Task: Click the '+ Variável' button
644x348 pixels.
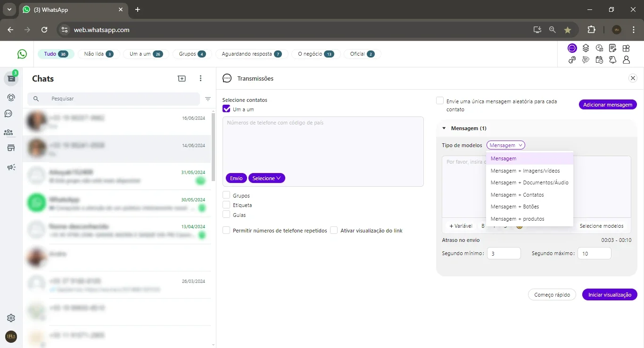Action: pos(461,226)
